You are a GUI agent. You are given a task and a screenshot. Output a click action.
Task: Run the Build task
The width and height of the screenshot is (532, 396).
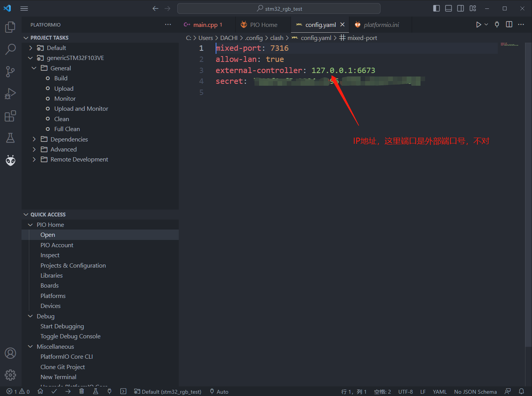[100, 78]
